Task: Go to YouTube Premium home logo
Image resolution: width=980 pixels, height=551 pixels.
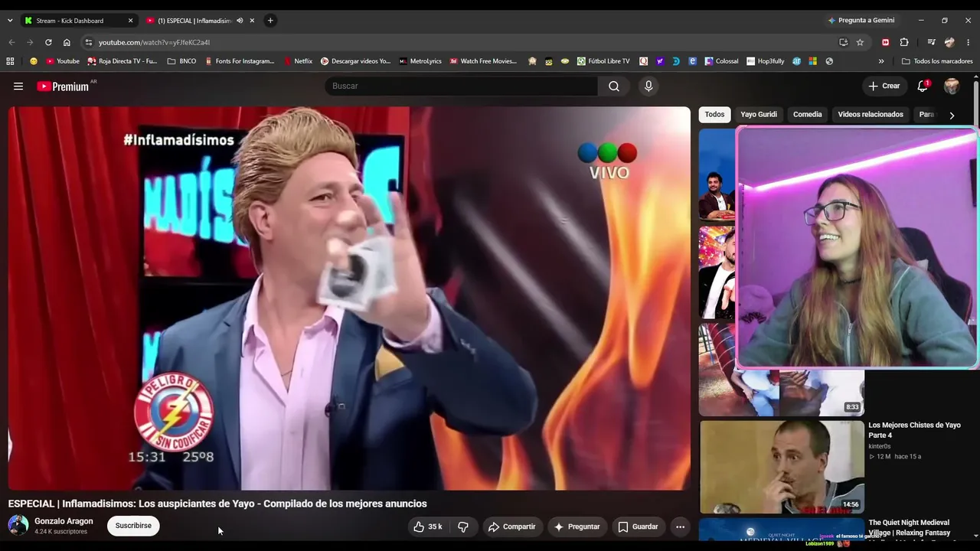Action: (x=64, y=86)
